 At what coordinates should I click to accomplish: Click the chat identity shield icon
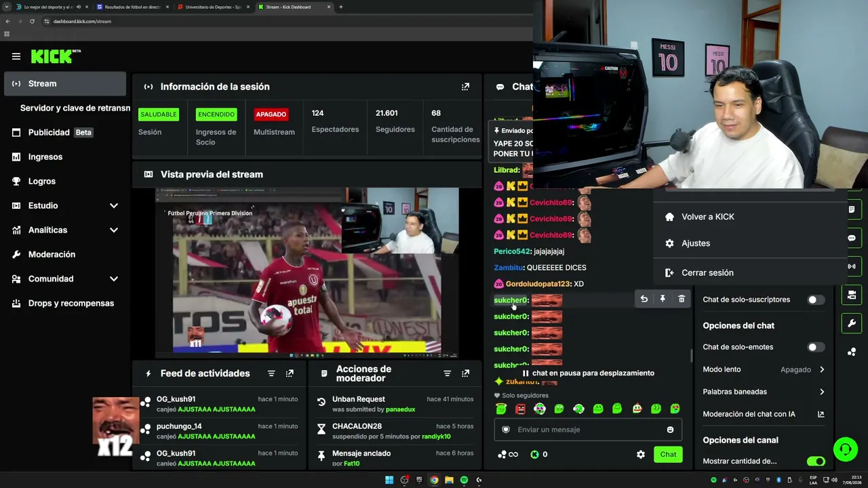[505, 430]
